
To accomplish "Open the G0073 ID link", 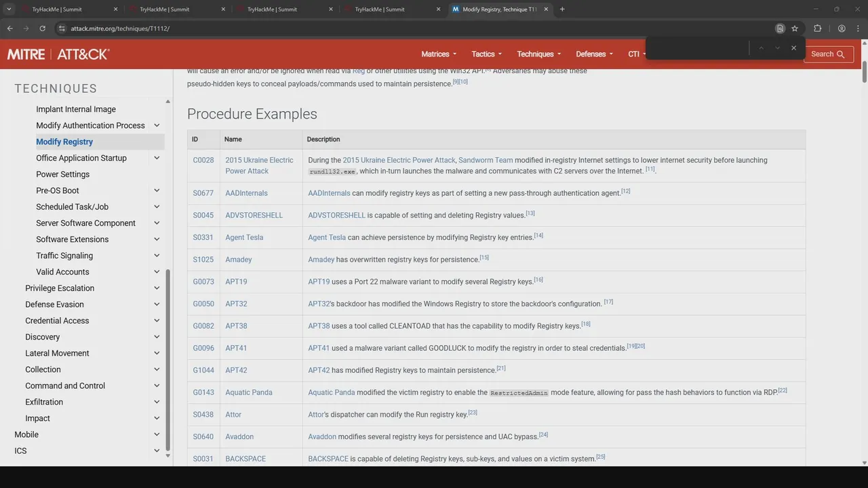I will 203,282.
